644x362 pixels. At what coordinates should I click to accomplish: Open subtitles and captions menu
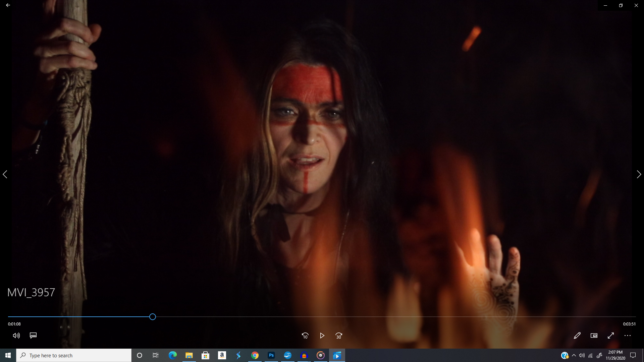point(33,336)
